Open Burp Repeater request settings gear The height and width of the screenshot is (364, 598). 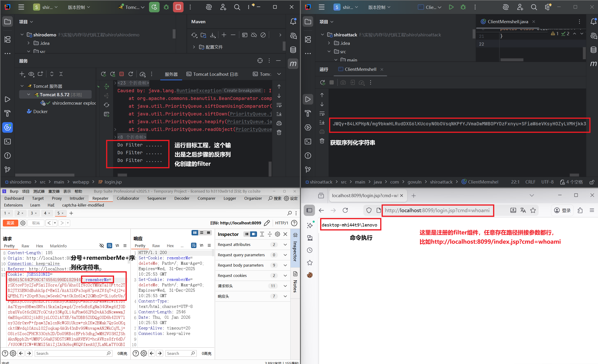tap(23, 223)
